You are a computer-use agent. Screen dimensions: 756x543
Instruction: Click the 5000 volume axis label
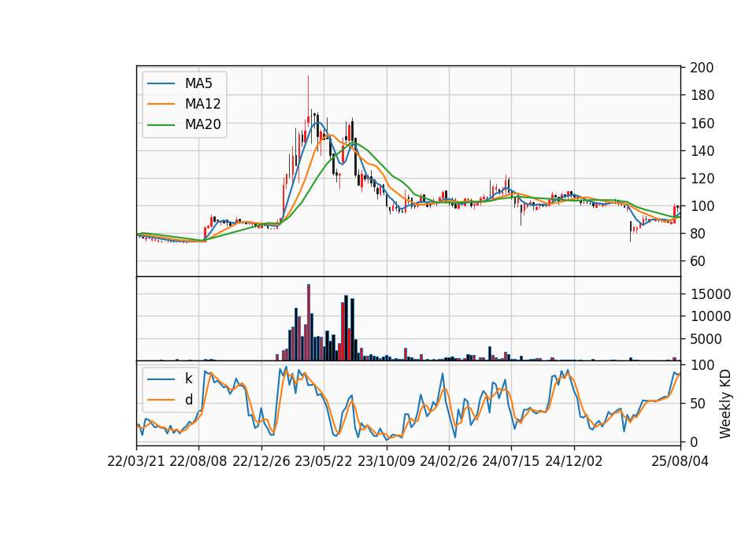pyautogui.click(x=706, y=338)
